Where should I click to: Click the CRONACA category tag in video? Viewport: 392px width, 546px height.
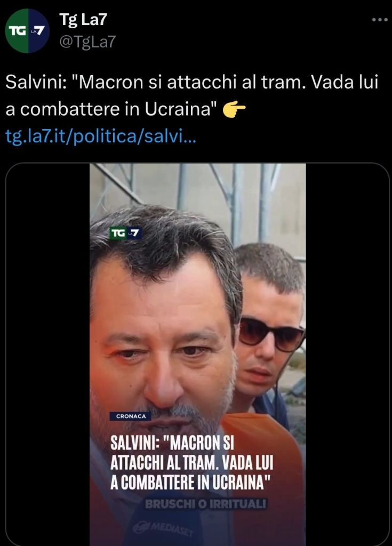[131, 416]
